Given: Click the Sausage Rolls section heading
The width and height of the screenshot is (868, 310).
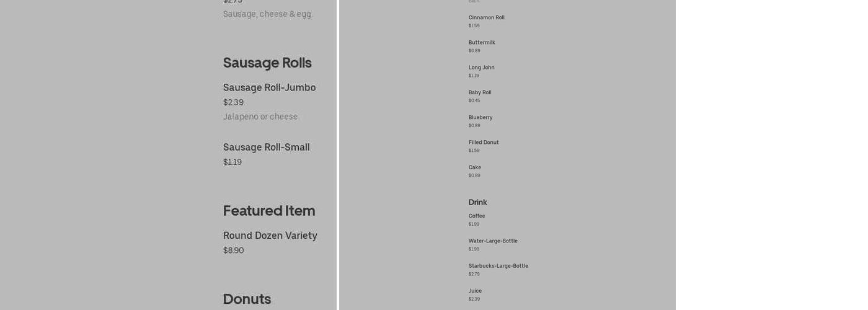Looking at the screenshot, I should (267, 63).
